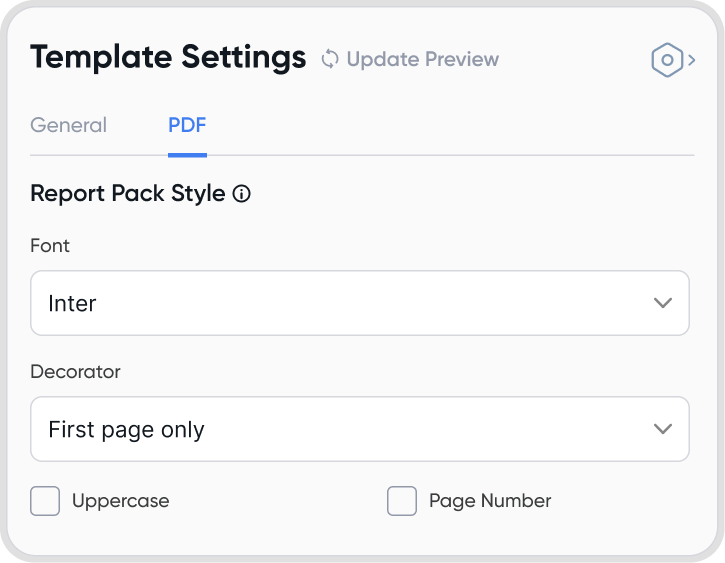The height and width of the screenshot is (563, 725).
Task: Click the Update Preview refresh icon
Action: (x=330, y=59)
